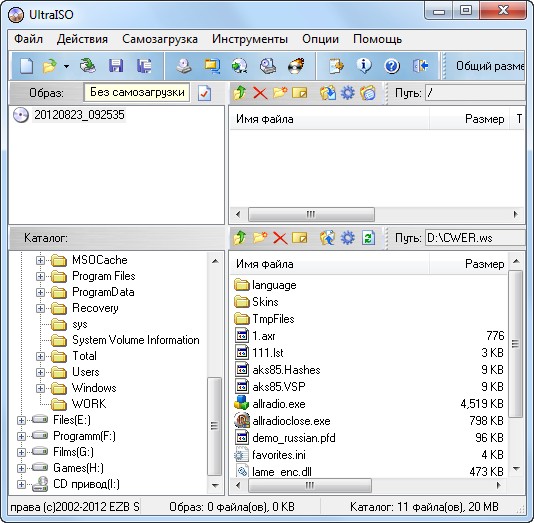Click the Save As toolbar icon
Image resolution: width=534 pixels, height=523 pixels.
(144, 66)
